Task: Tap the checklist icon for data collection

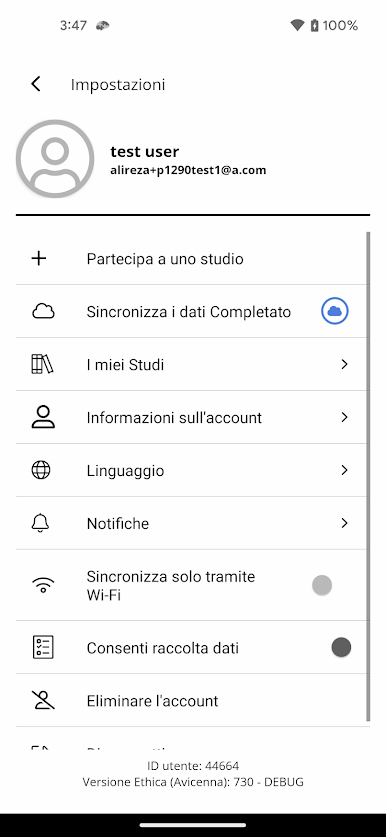Action: point(43,647)
